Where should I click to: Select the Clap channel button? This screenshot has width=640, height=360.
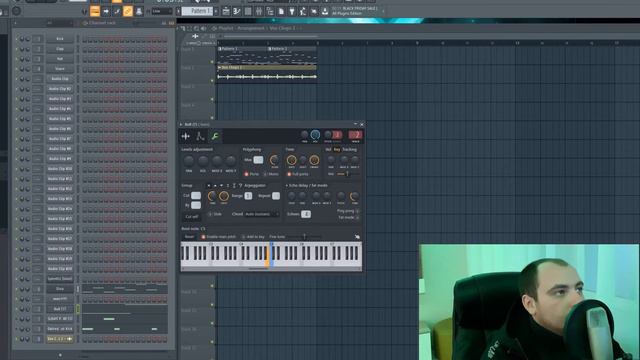point(60,49)
